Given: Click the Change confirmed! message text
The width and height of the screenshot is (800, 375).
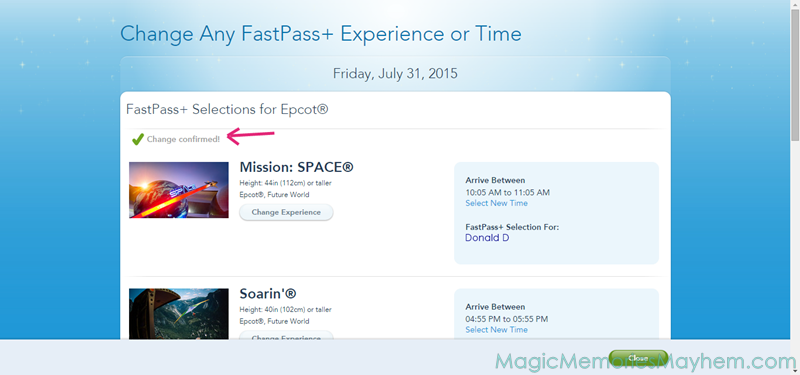Looking at the screenshot, I should 183,139.
